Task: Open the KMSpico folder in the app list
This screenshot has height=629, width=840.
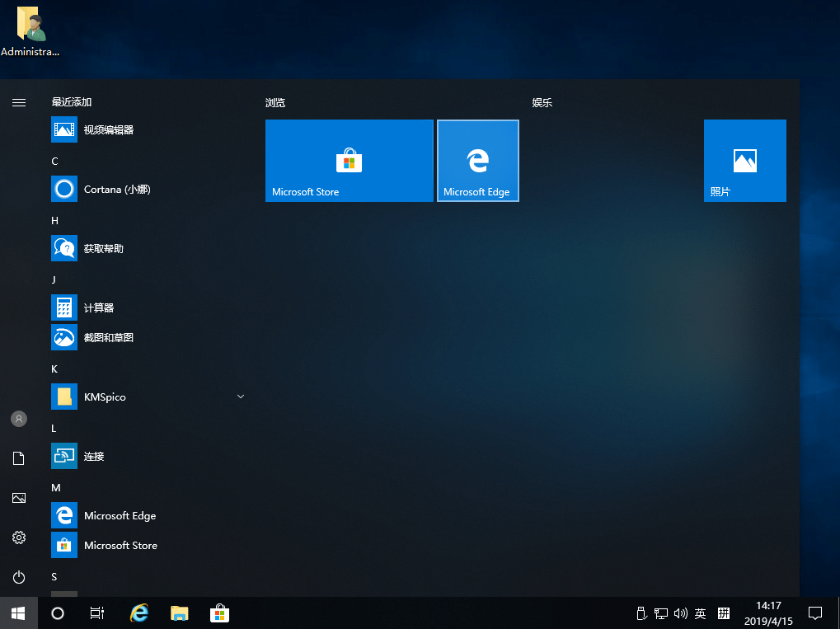Action: pyautogui.click(x=105, y=397)
